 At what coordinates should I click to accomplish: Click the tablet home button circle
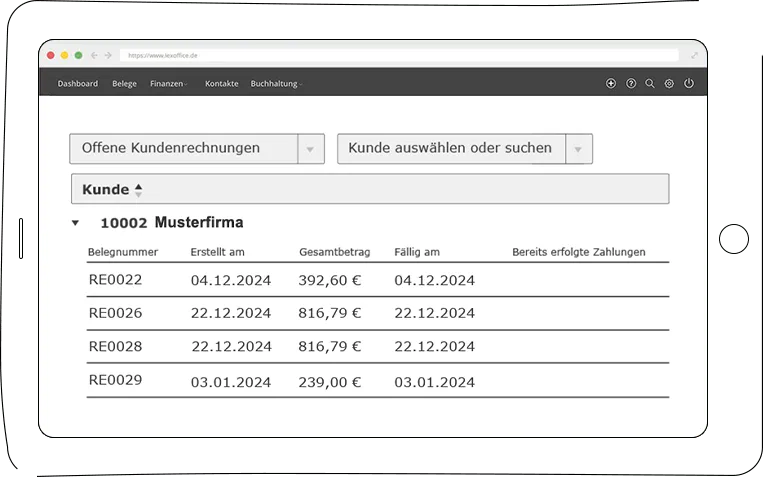[x=733, y=238]
